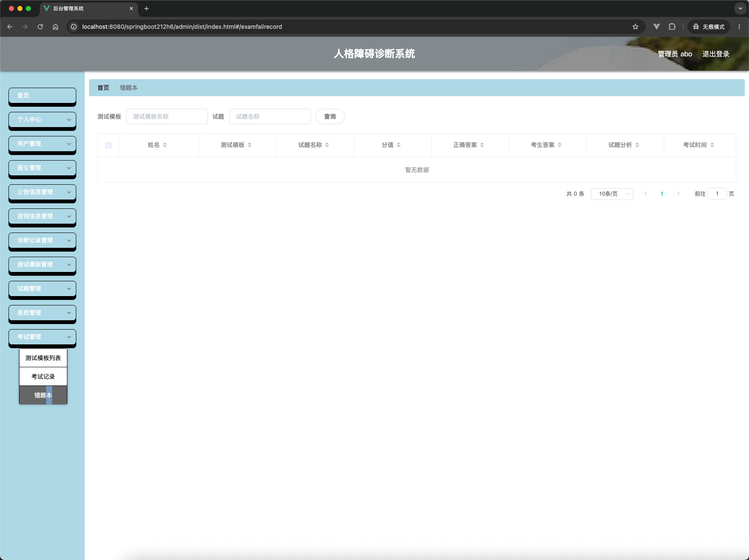Click the 错题本 breadcrumb text
The height and width of the screenshot is (560, 749).
pos(129,88)
